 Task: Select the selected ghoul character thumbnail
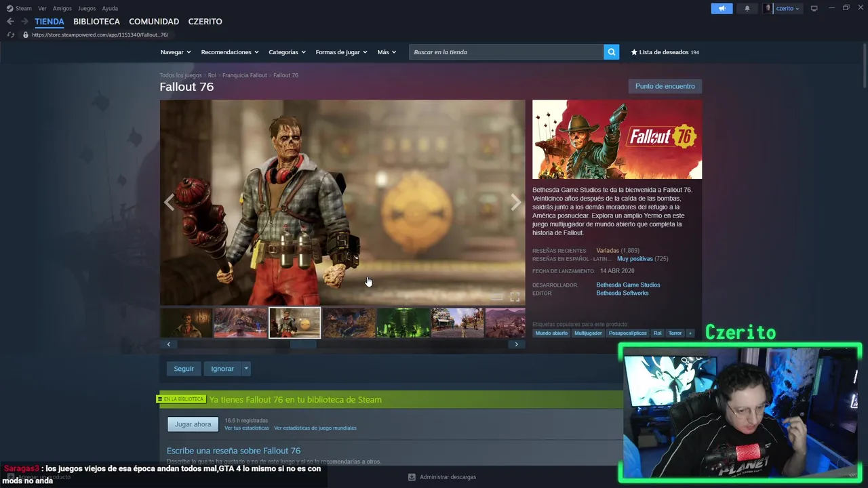pos(294,323)
